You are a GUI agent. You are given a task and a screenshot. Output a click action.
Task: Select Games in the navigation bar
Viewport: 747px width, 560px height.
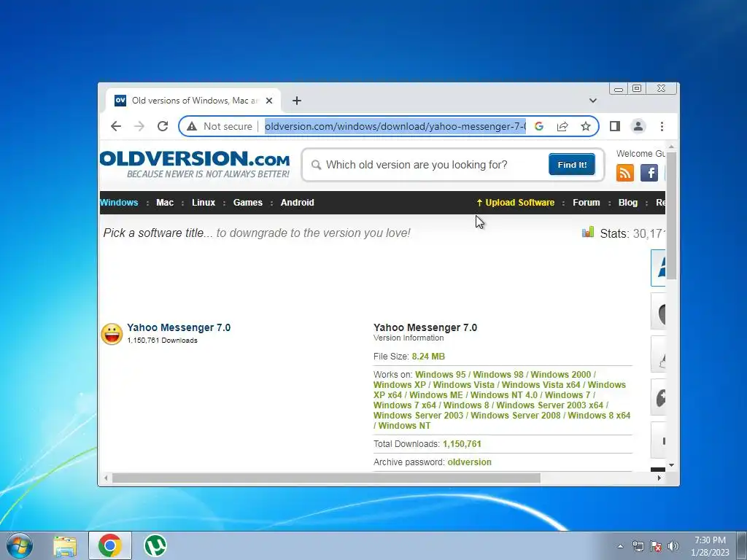pyautogui.click(x=248, y=203)
